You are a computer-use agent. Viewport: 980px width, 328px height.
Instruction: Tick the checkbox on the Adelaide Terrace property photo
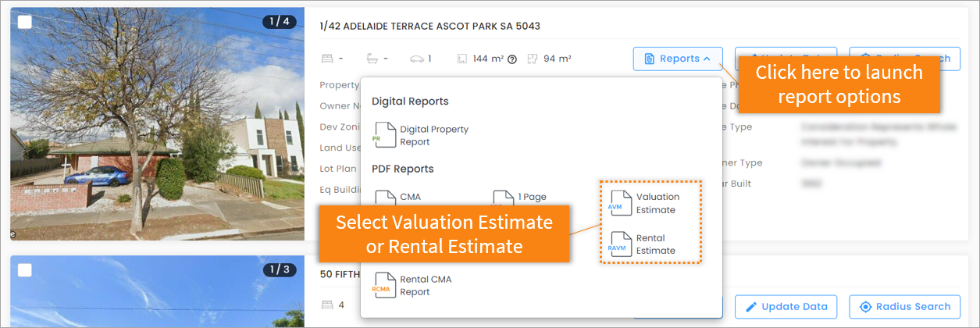(x=25, y=22)
